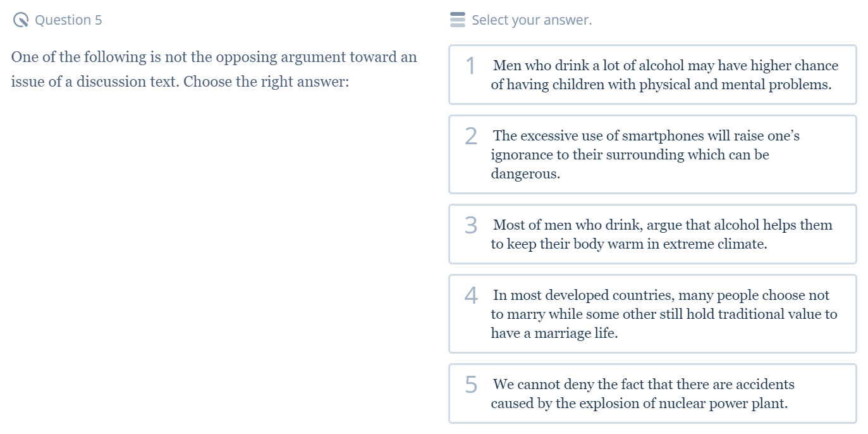Click the number 1 badge on first option
Image resolution: width=868 pixels, height=434 pixels.
click(470, 66)
